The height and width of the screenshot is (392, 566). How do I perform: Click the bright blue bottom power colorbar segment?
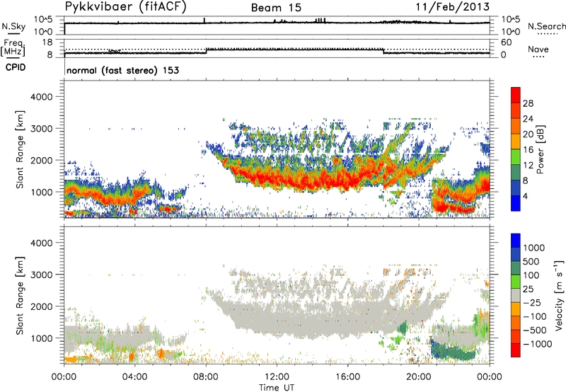[516, 203]
